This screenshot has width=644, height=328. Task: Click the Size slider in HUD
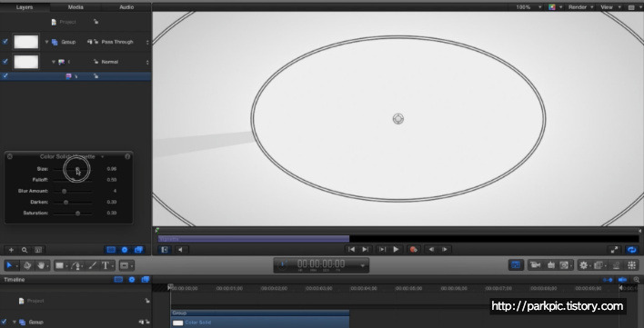[73, 169]
